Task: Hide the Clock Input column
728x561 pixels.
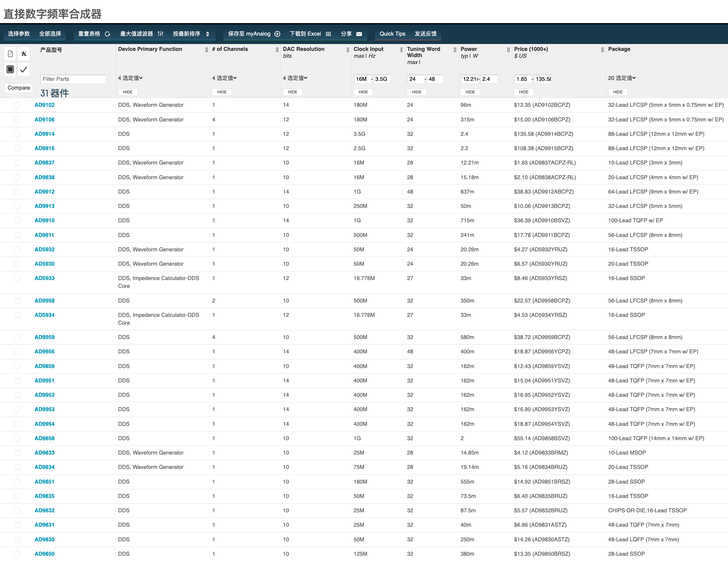Action: point(363,92)
